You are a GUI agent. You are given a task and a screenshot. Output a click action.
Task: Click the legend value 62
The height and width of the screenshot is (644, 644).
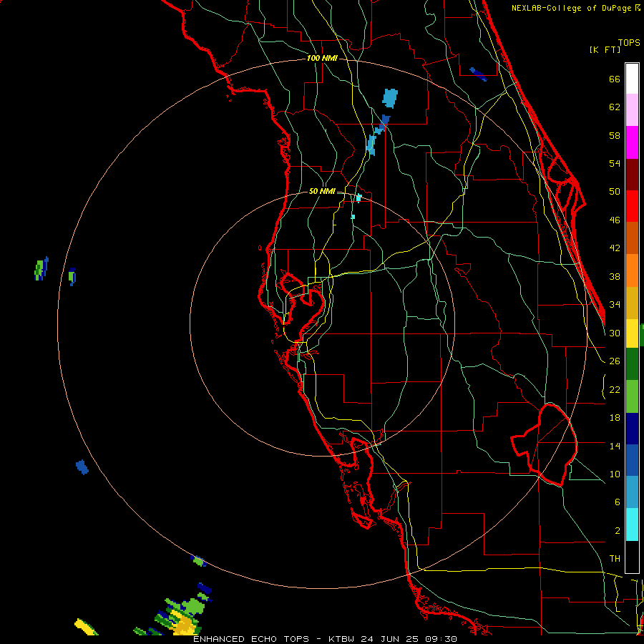click(x=615, y=107)
